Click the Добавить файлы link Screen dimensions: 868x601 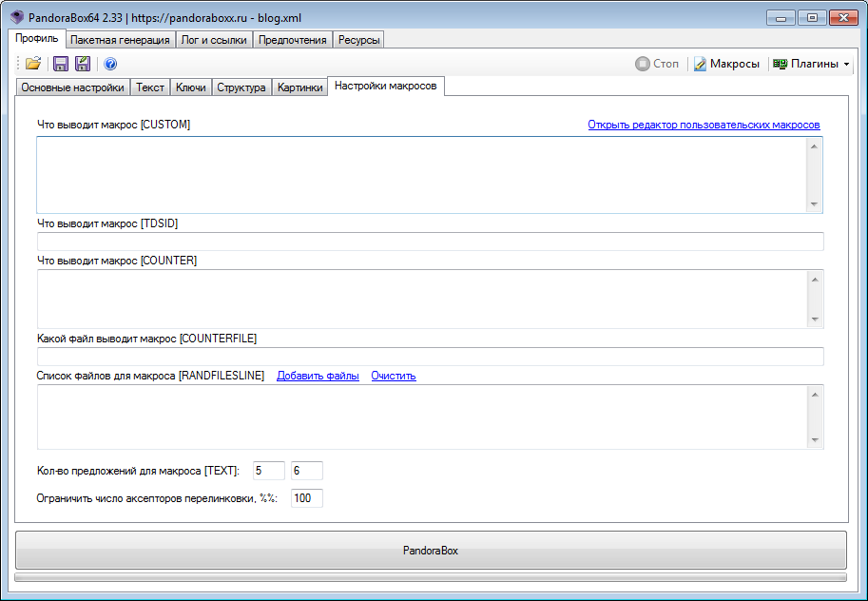(x=318, y=376)
